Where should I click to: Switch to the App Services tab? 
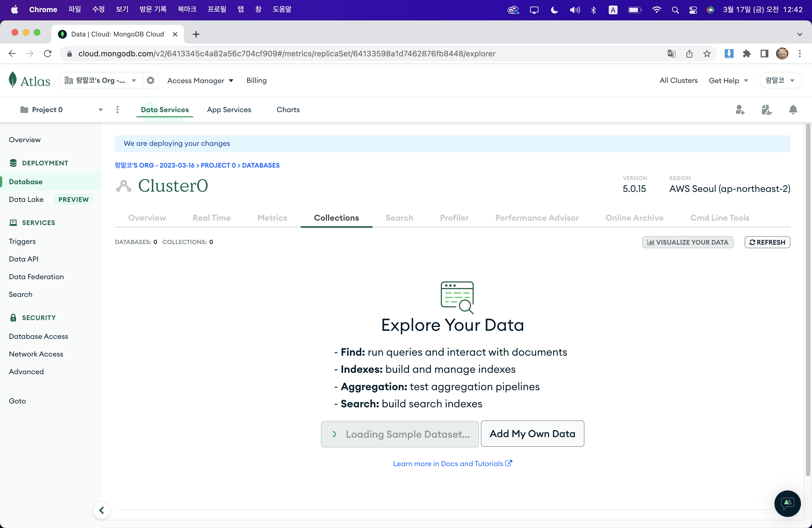click(x=229, y=110)
